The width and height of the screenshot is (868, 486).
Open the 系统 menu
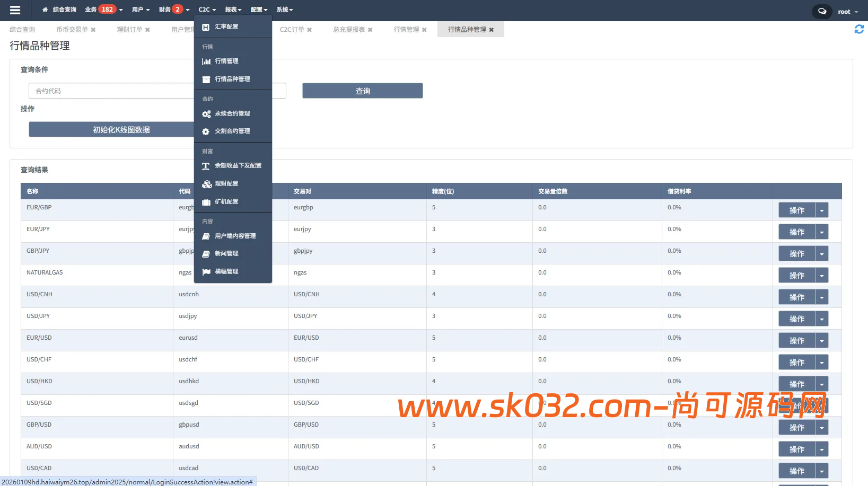click(284, 9)
